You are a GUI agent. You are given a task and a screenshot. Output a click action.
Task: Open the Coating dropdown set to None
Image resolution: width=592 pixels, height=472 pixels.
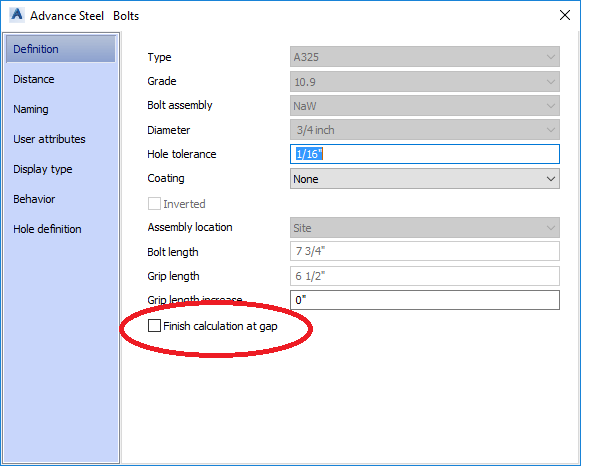[424, 179]
